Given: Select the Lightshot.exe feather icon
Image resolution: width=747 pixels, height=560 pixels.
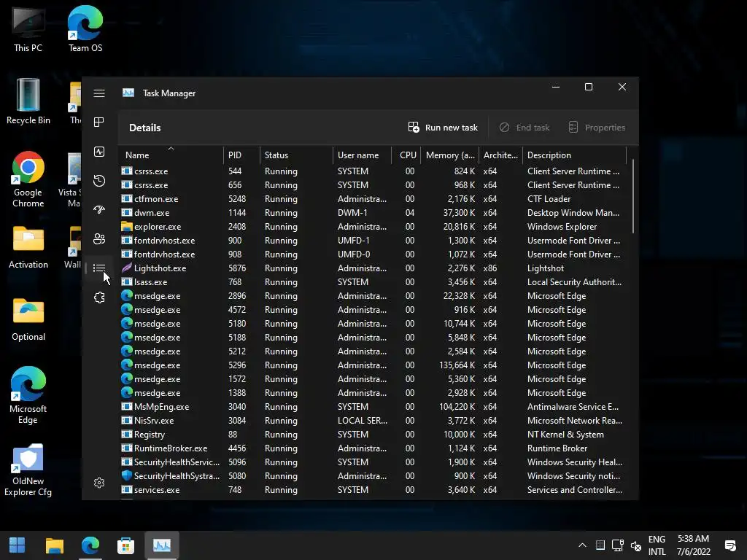Looking at the screenshot, I should [x=127, y=268].
